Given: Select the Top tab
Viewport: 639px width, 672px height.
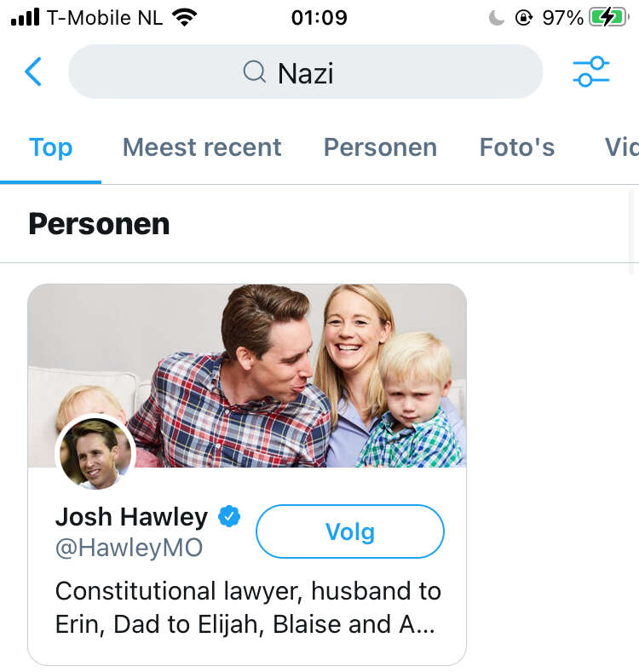Looking at the screenshot, I should pyautogui.click(x=50, y=148).
